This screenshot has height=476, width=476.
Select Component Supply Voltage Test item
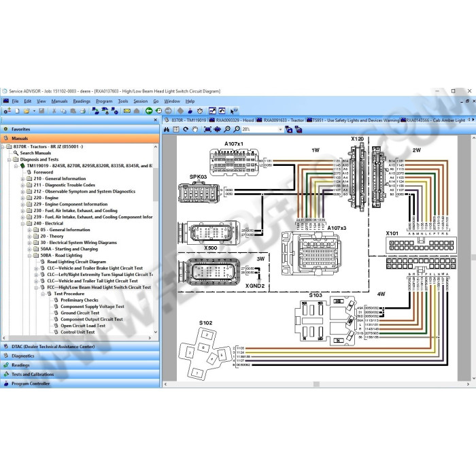click(92, 307)
